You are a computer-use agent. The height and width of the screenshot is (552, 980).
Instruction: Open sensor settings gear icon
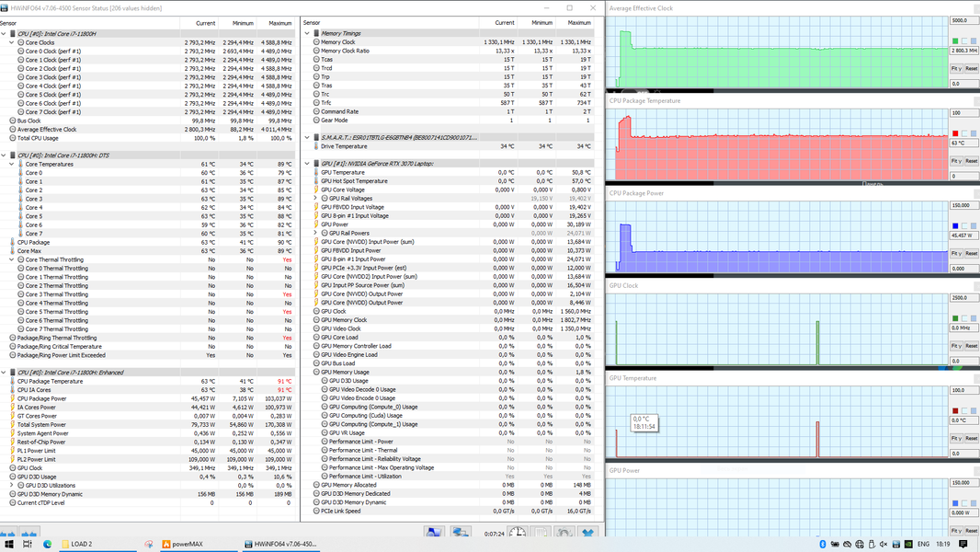(x=564, y=533)
